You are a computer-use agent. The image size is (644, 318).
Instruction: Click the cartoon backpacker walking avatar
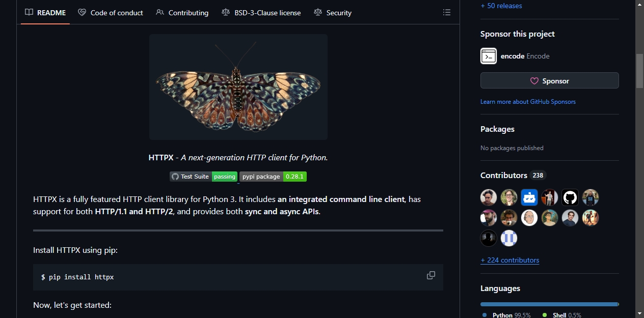[x=591, y=218]
